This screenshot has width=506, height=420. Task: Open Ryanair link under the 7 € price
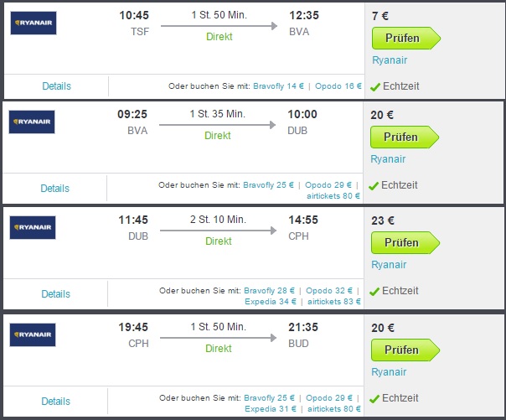388,60
